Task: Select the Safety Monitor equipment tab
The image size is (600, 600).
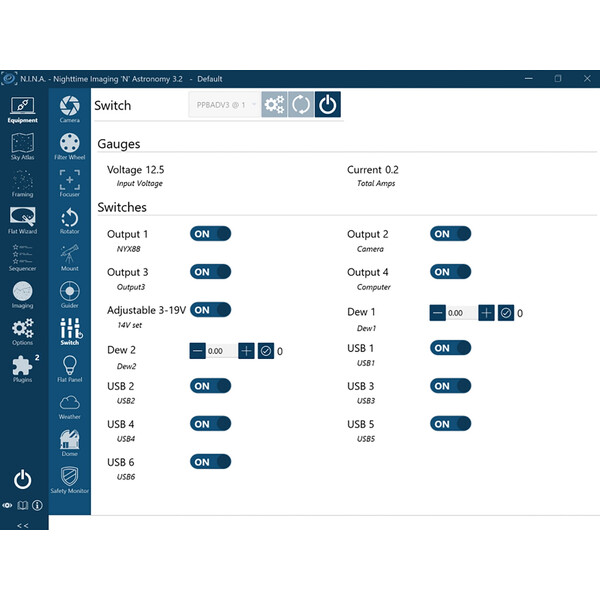Action: [x=70, y=481]
